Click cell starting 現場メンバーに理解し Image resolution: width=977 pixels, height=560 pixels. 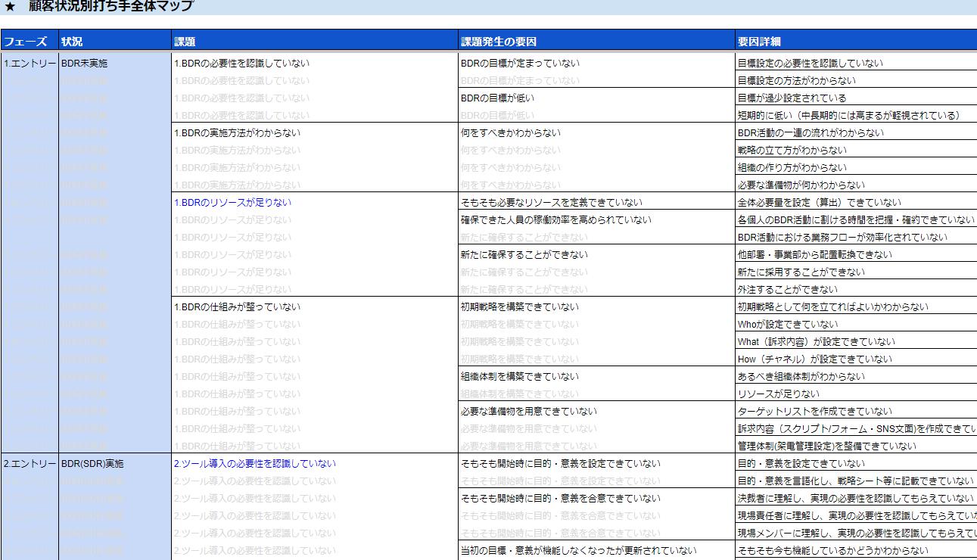[x=856, y=534]
